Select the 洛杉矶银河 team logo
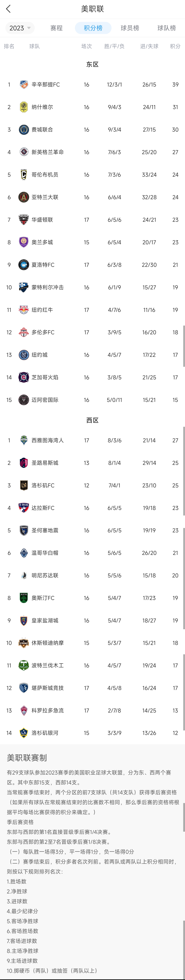Viewport: 185px width, 980px height. tap(24, 733)
